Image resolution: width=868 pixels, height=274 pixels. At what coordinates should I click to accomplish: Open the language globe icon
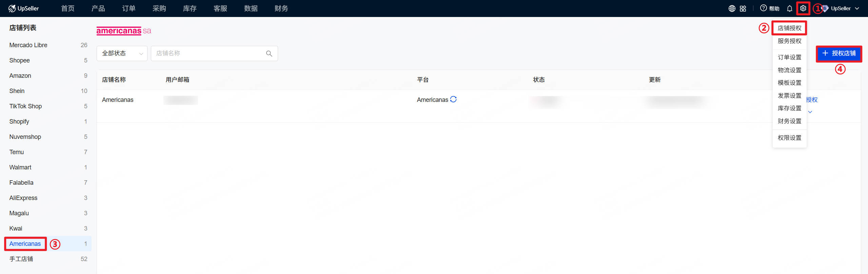732,8
